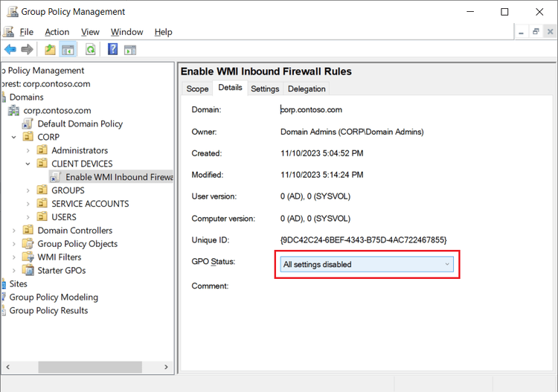
Task: Open the Help menu
Action: pyautogui.click(x=164, y=32)
